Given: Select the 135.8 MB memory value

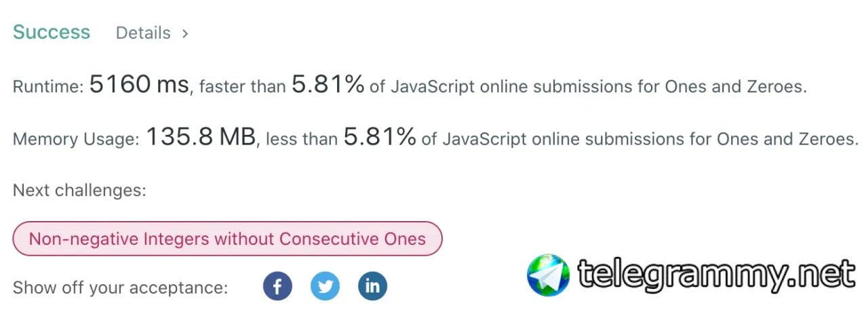Looking at the screenshot, I should click(x=201, y=137).
